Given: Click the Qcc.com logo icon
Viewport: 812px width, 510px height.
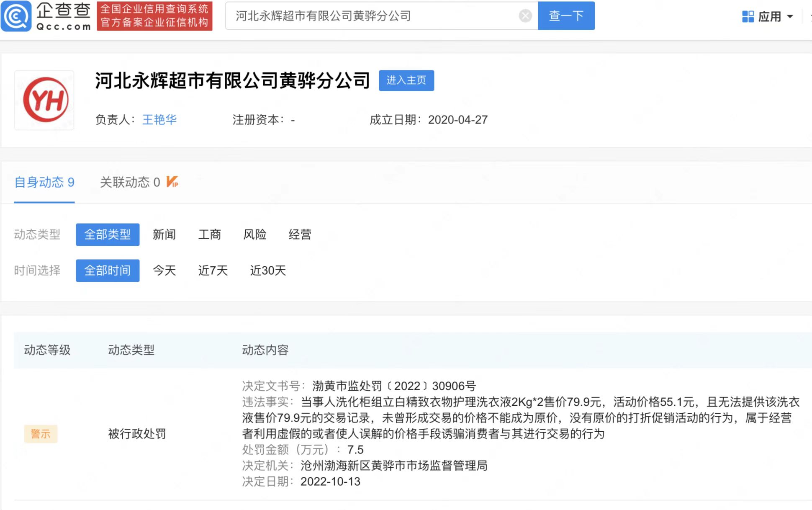Looking at the screenshot, I should [16, 16].
